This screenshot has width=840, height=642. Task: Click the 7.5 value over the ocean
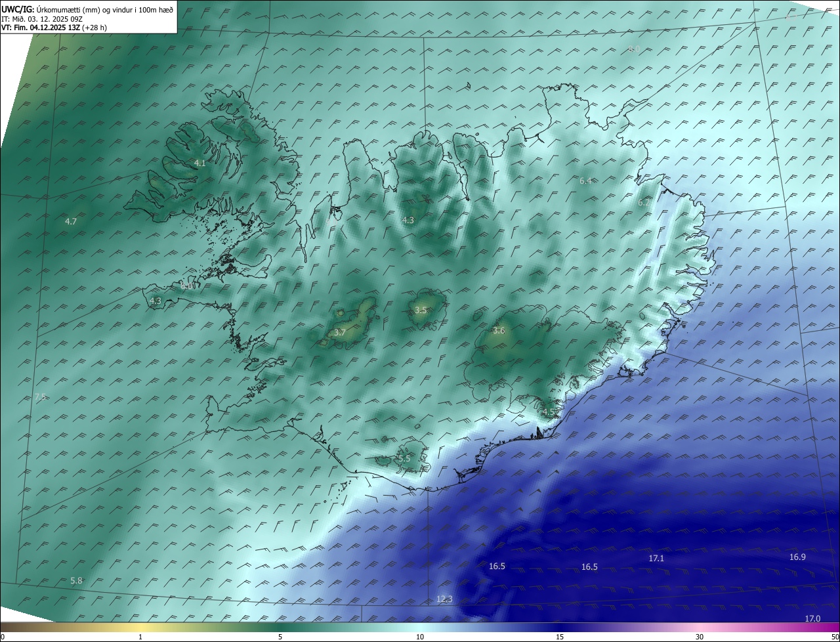[40, 396]
